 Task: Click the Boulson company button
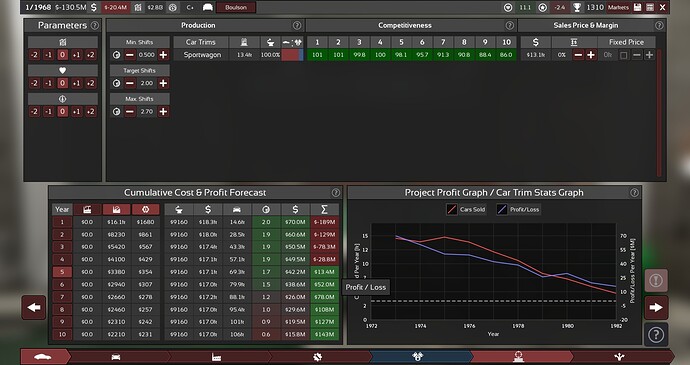tap(236, 7)
